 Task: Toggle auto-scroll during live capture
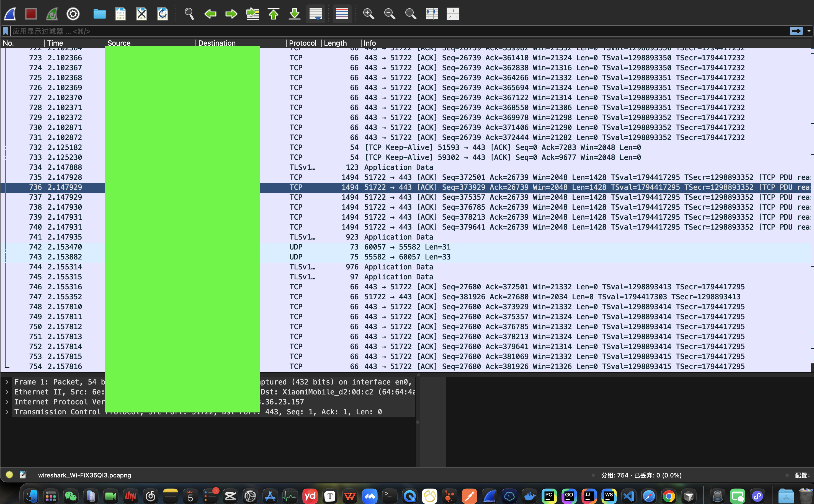click(315, 14)
